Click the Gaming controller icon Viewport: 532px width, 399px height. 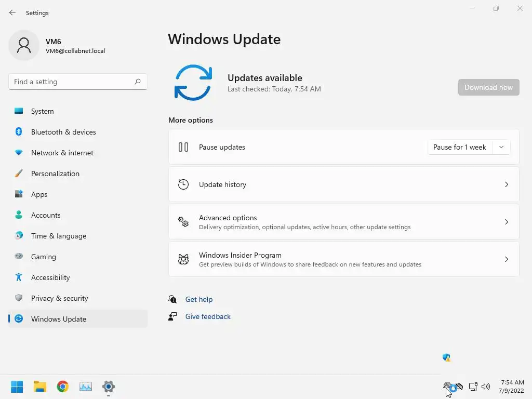pos(19,256)
